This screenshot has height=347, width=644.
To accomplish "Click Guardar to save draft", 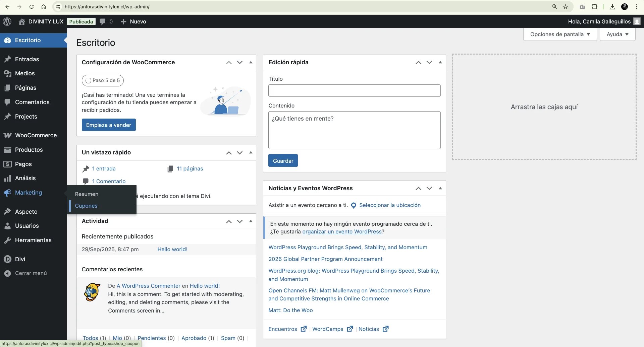I will coord(283,161).
